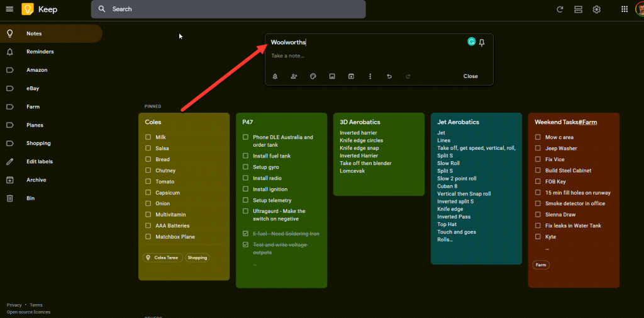Open the P47 note title
Screen dimensions: 644x318
pos(247,122)
